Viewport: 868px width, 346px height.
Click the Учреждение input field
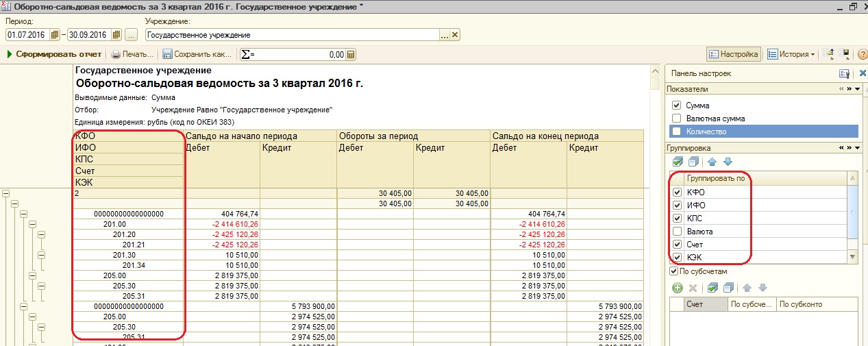click(x=291, y=35)
